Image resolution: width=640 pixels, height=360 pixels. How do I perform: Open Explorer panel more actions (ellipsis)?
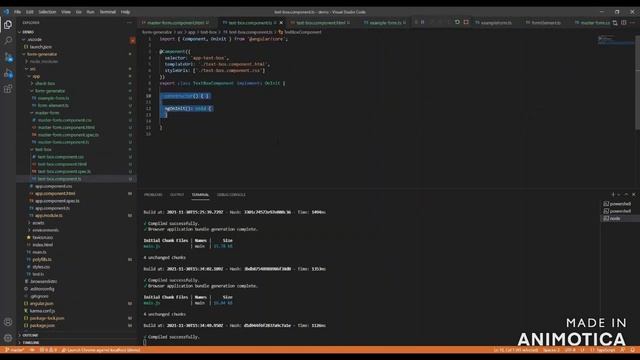(x=130, y=23)
